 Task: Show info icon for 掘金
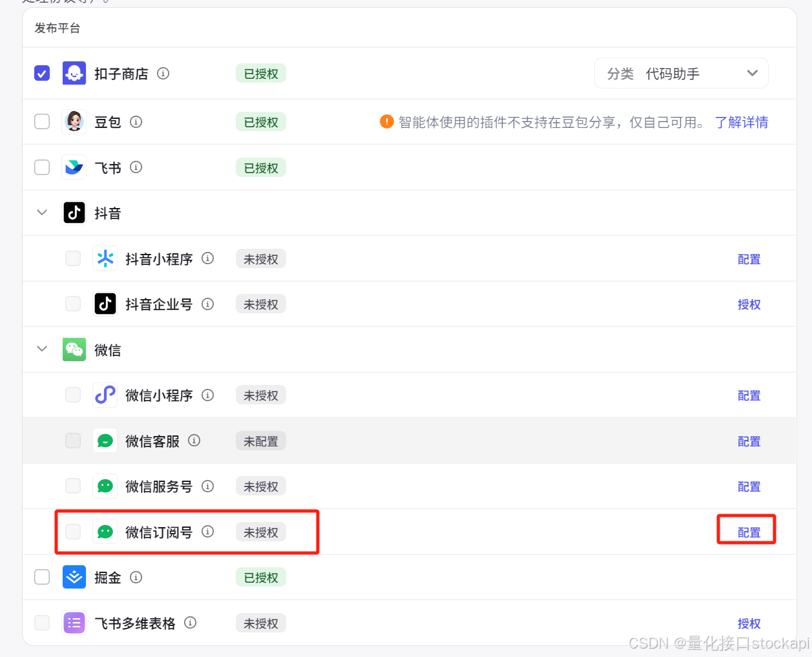[136, 577]
